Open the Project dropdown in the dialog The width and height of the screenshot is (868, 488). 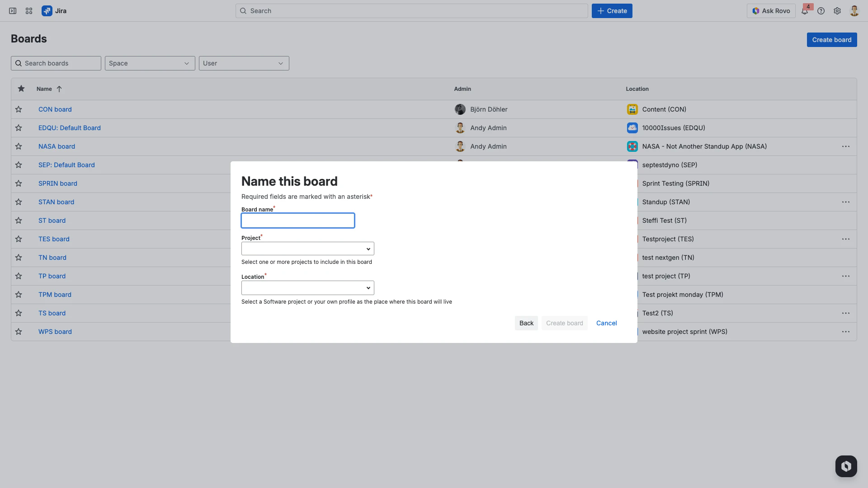coord(307,249)
